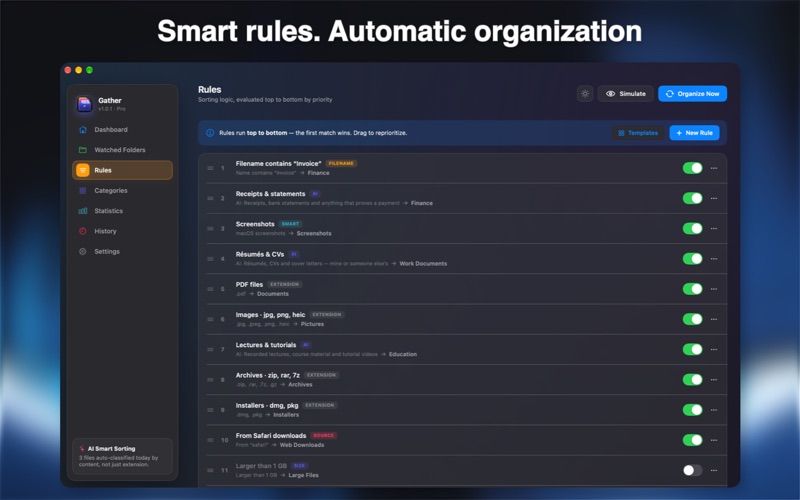The width and height of the screenshot is (800, 500).
Task: Open more options for Larger than 1 GB
Action: (714, 470)
